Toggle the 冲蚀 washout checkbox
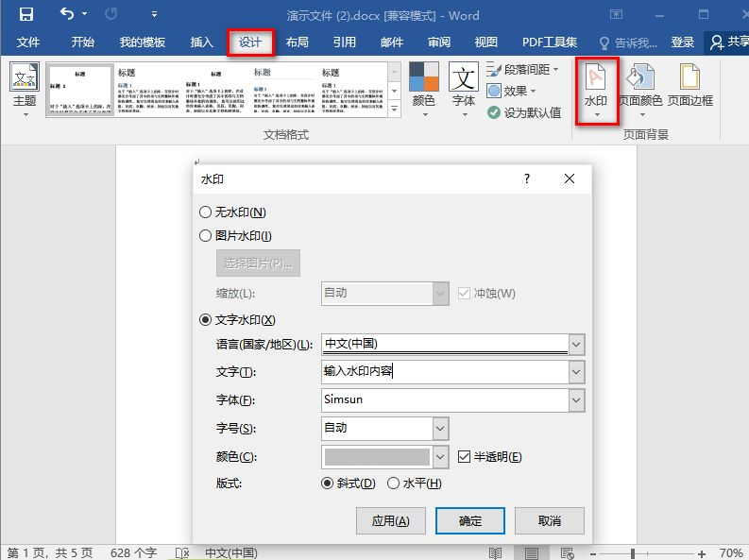Screen dimensions: 749x560 464,293
